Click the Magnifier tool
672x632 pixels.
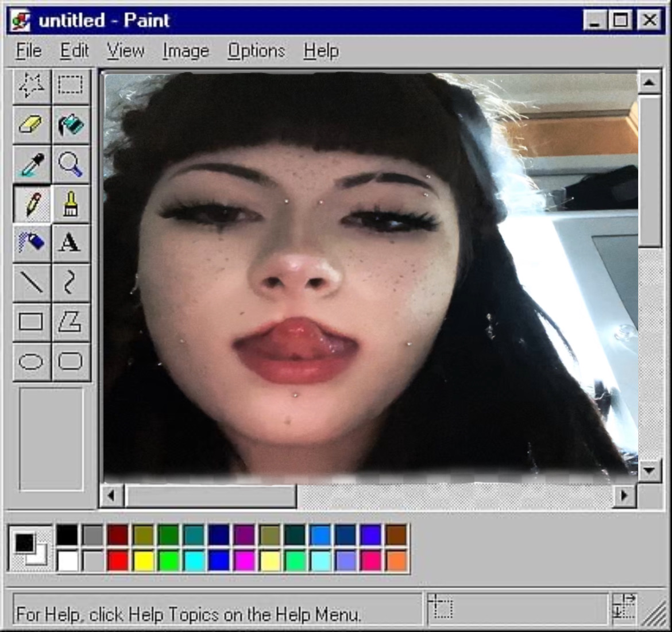click(x=71, y=164)
